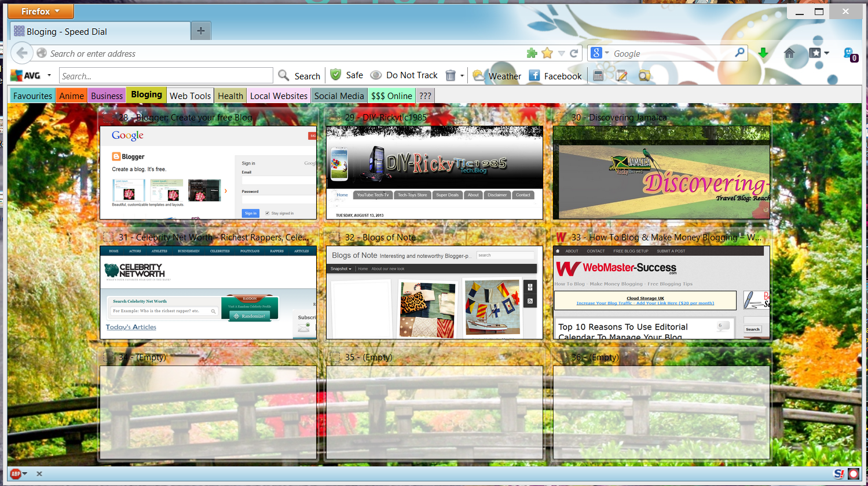Open the ??? dial group tab
Screen dimensions: 868x486
pos(426,96)
